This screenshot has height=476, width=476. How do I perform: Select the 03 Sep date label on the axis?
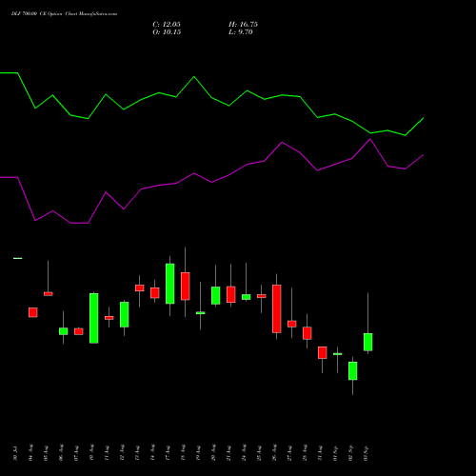coord(366,453)
